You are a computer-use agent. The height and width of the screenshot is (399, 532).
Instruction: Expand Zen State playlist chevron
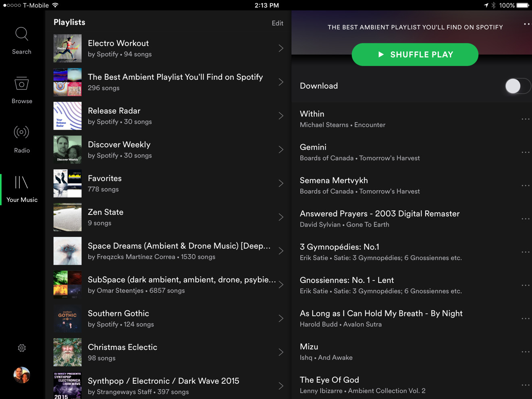[x=281, y=217]
